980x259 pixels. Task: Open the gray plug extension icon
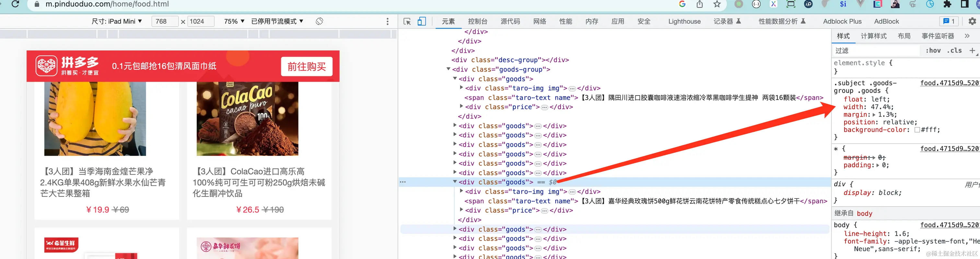913,4
